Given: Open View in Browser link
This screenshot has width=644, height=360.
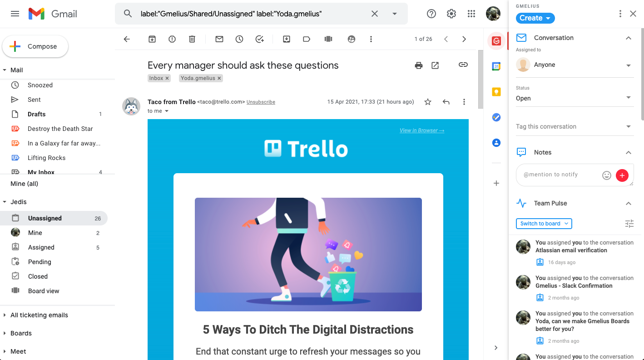Looking at the screenshot, I should point(422,130).
